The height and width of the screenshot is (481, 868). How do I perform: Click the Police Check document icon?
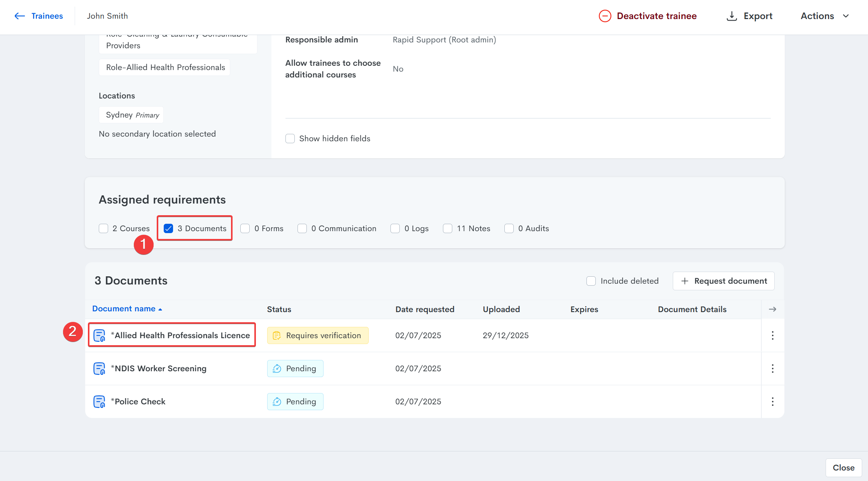pos(99,402)
